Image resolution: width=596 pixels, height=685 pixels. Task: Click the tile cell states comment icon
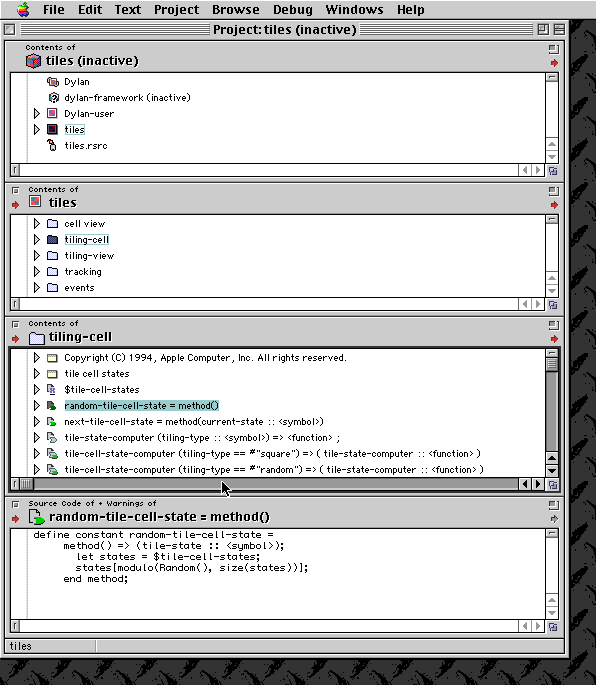52,374
